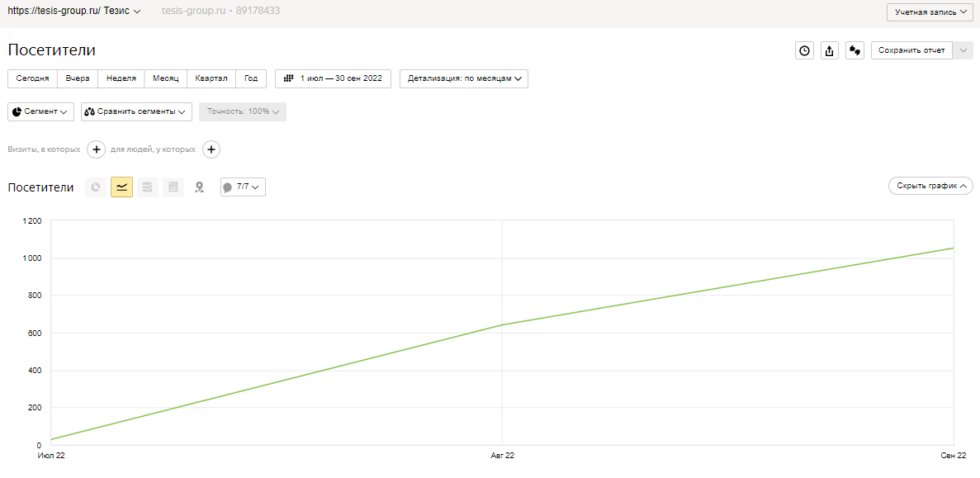Choose the bar columns chart icon
The width and height of the screenshot is (980, 478).
[173, 187]
